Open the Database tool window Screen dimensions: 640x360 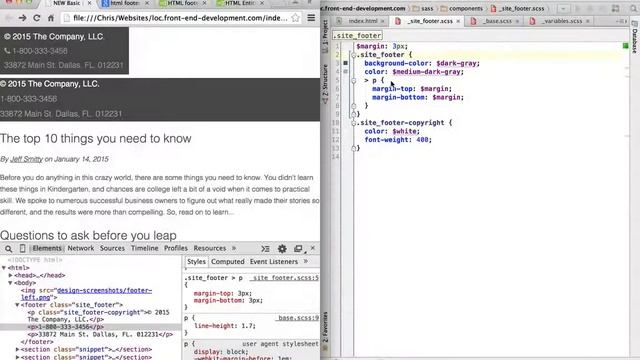635,37
